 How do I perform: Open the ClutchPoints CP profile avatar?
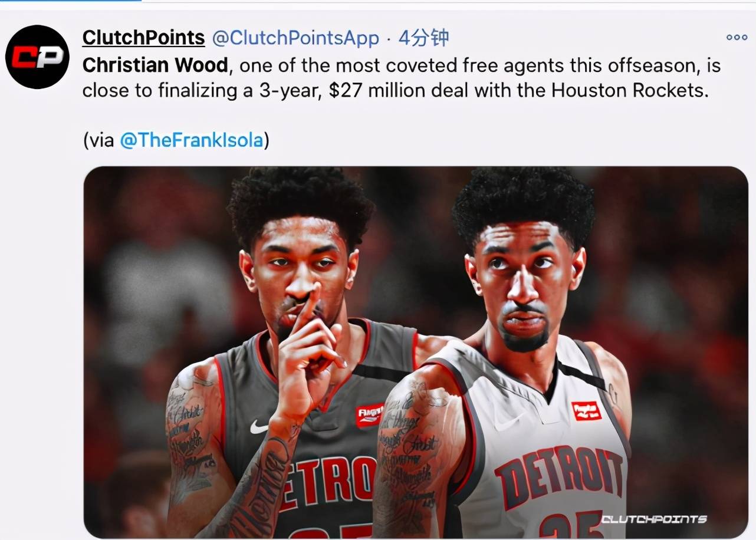click(x=37, y=57)
